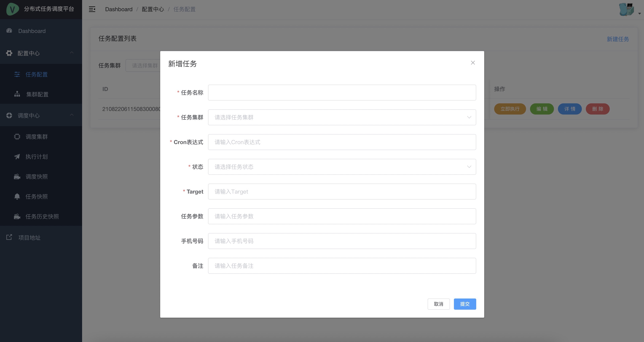Select 调度快照 in sidebar menu
The width and height of the screenshot is (644, 342).
36,177
